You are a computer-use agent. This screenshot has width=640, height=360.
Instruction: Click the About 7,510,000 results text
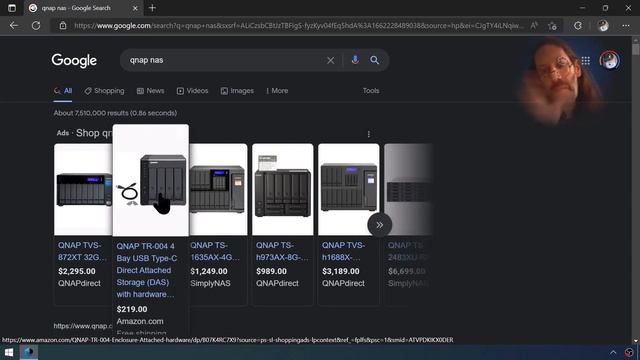click(x=115, y=113)
